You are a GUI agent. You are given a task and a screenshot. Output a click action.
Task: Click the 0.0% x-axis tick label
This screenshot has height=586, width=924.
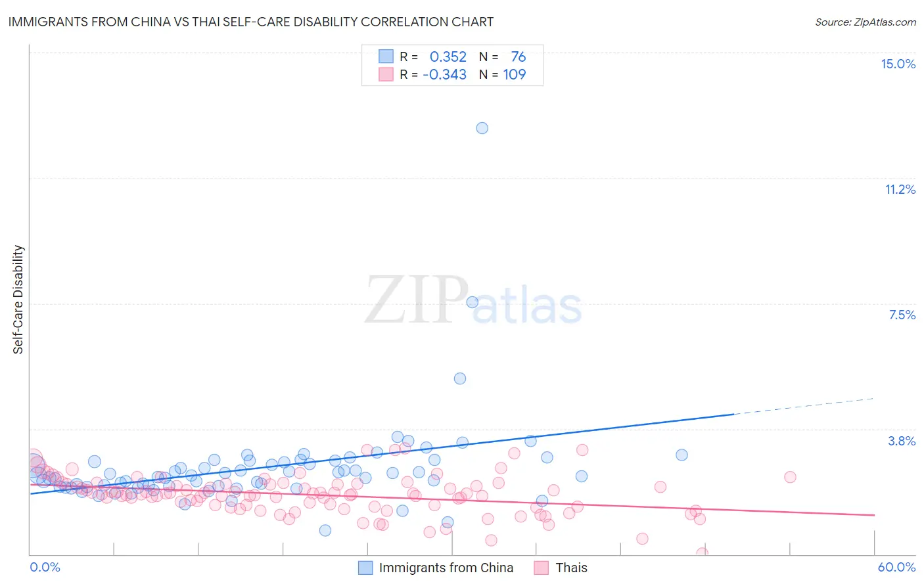coord(45,567)
